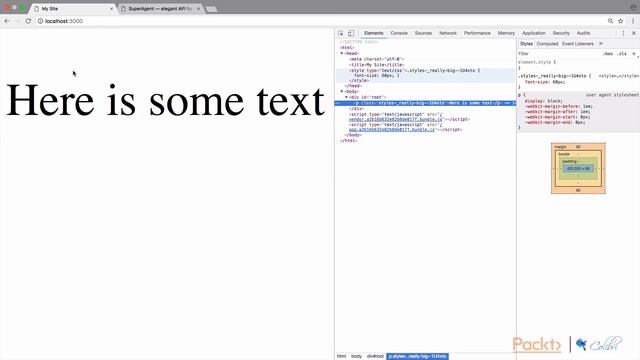
Task: Open the Chrome three-dot menu
Action: tap(633, 21)
